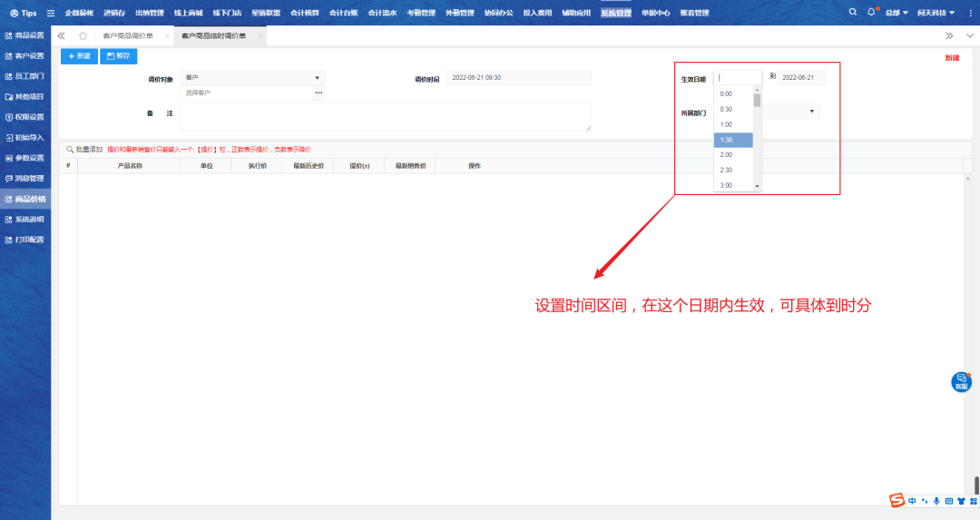The image size is (980, 520).
Task: Open the 客服 customer service chat bubble
Action: (961, 382)
